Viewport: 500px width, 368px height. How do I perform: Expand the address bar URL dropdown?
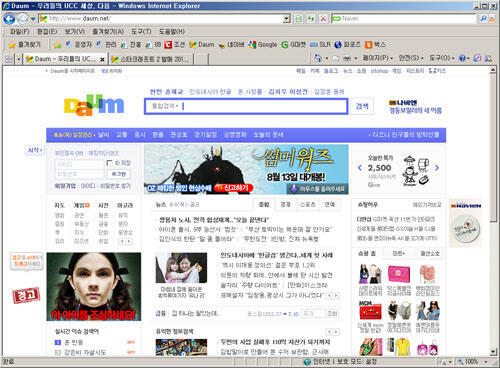click(x=286, y=19)
